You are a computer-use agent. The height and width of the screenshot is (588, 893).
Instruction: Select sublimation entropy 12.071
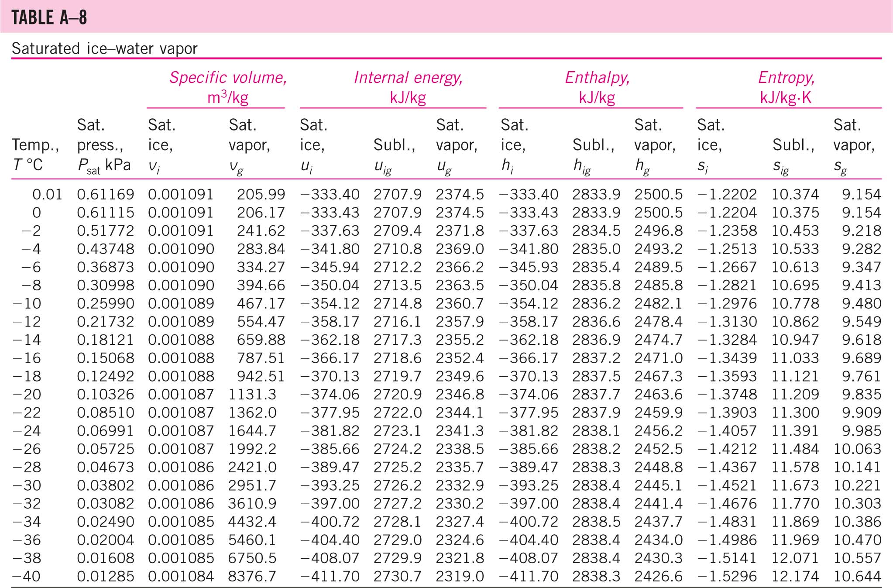pyautogui.click(x=795, y=558)
